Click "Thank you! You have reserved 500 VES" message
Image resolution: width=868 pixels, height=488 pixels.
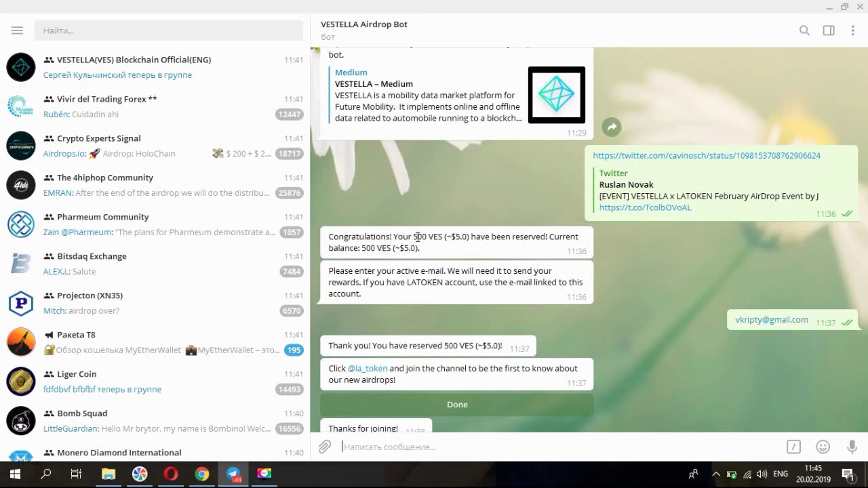pyautogui.click(x=428, y=346)
